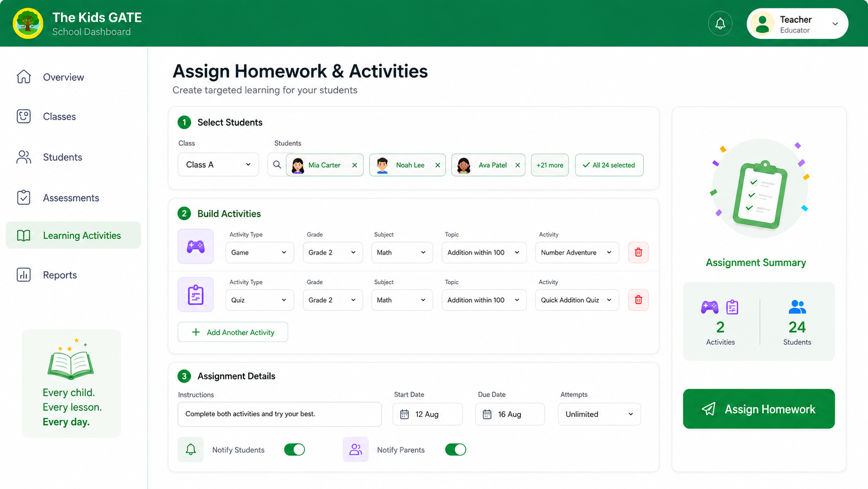
Task: Click the Assign Homework & Activities title
Action: [x=300, y=71]
